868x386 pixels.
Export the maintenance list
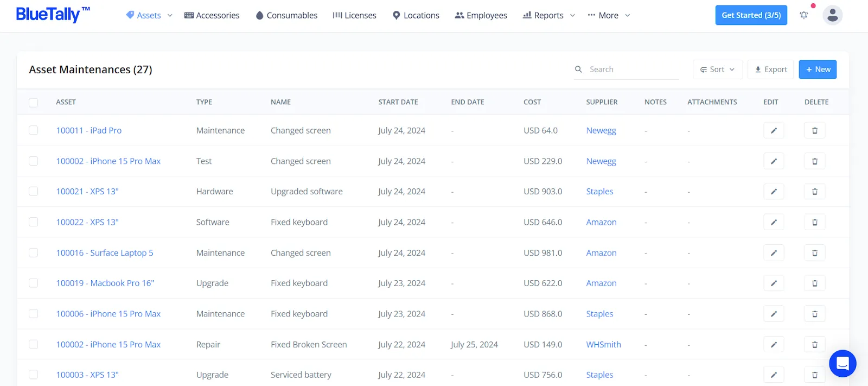(770, 69)
